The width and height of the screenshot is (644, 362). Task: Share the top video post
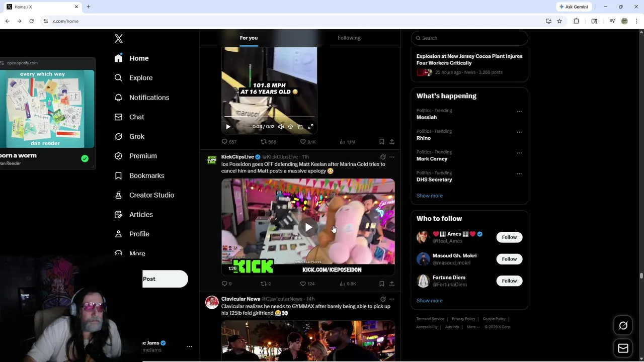[392, 142]
